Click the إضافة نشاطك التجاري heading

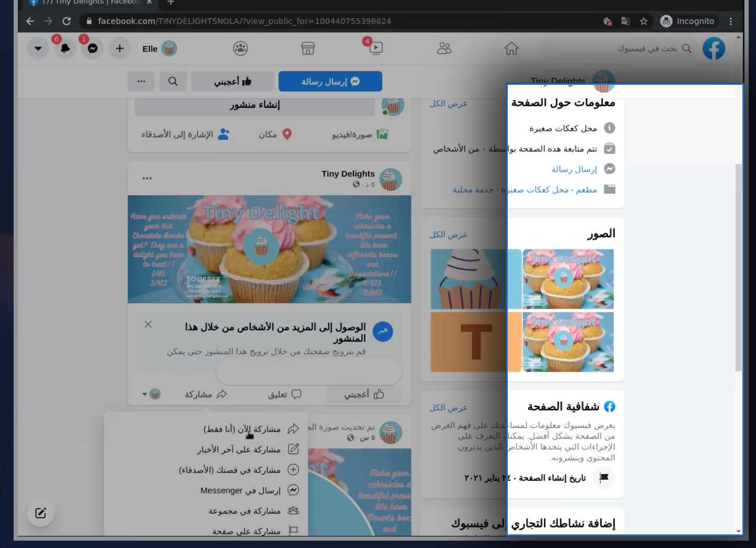533,523
